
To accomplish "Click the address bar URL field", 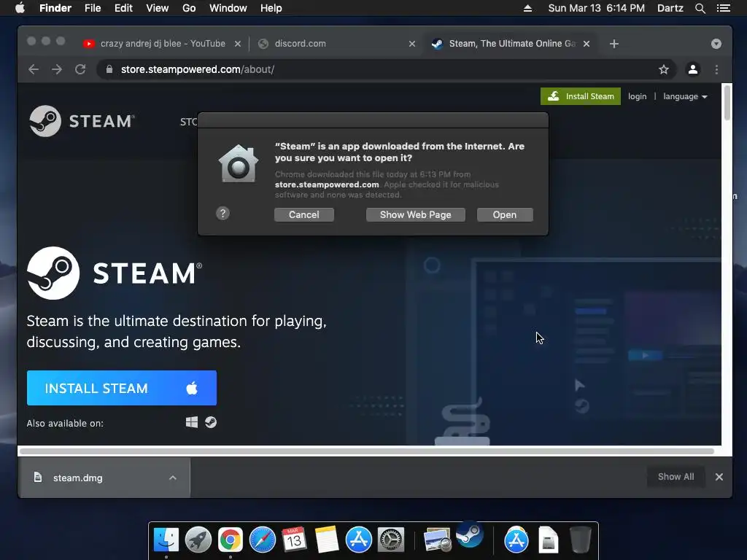I will (x=387, y=69).
